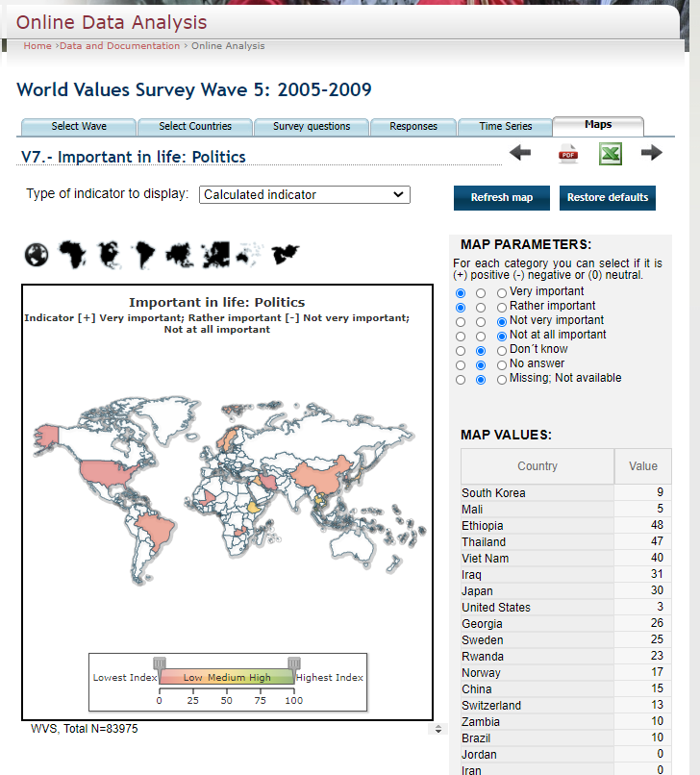Select the China row in map values
Screen dimensions: 700x775
pos(566,688)
